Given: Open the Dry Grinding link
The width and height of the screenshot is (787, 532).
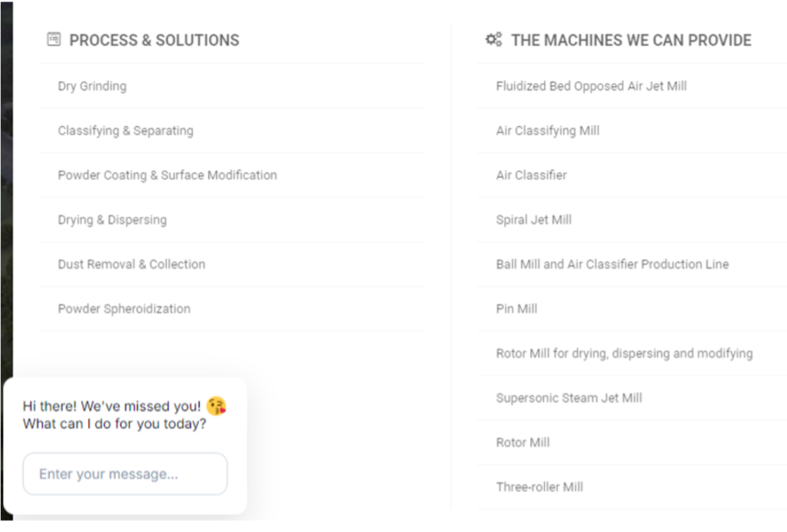Looking at the screenshot, I should 92,86.
